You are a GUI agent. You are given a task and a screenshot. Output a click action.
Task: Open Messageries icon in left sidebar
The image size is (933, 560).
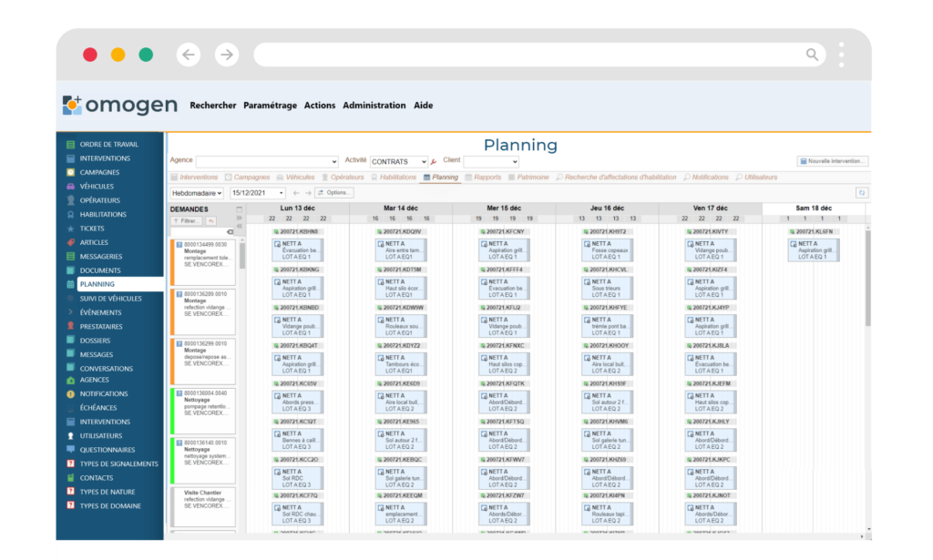click(70, 257)
